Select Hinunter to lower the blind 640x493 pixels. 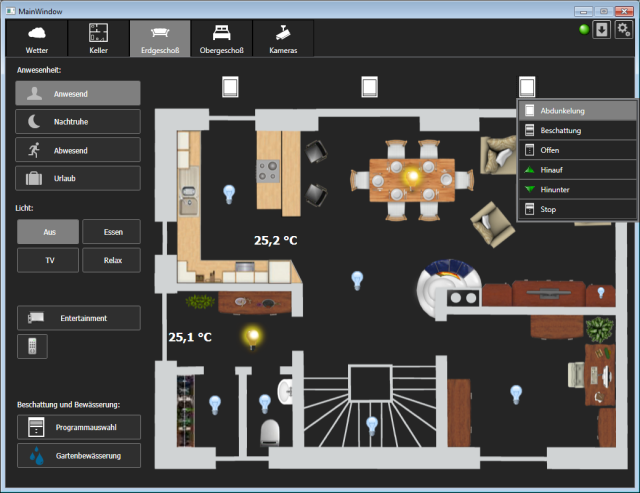pyautogui.click(x=577, y=189)
